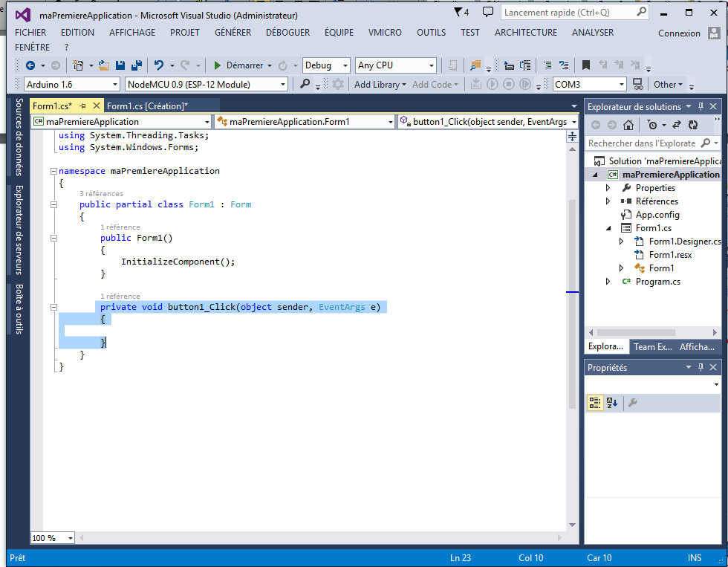Collapse the namespace maPremiereApplication code block

53,172
